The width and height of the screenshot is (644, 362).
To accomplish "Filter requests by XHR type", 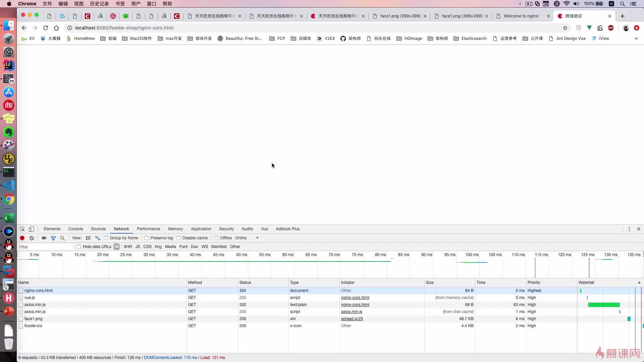I will click(128, 247).
